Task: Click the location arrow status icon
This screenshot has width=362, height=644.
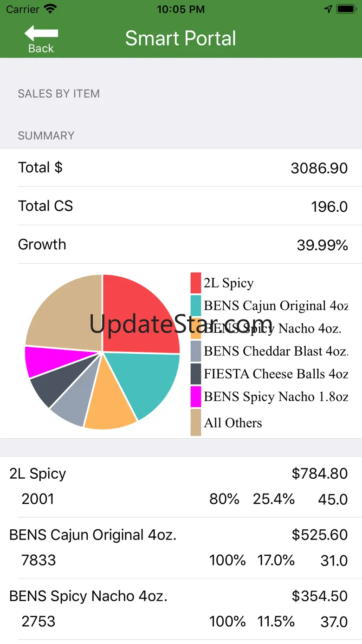Action: pyautogui.click(x=328, y=9)
